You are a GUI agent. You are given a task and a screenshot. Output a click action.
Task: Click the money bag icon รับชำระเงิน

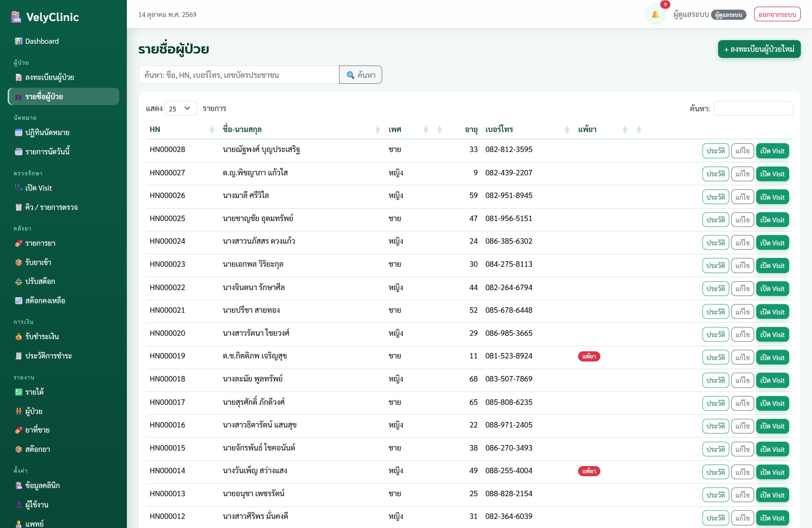click(x=18, y=337)
